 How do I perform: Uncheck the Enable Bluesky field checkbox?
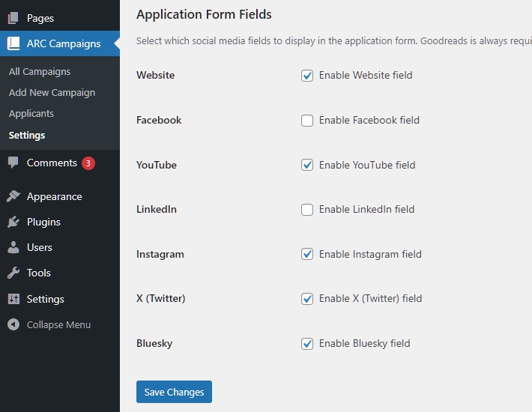tap(307, 344)
